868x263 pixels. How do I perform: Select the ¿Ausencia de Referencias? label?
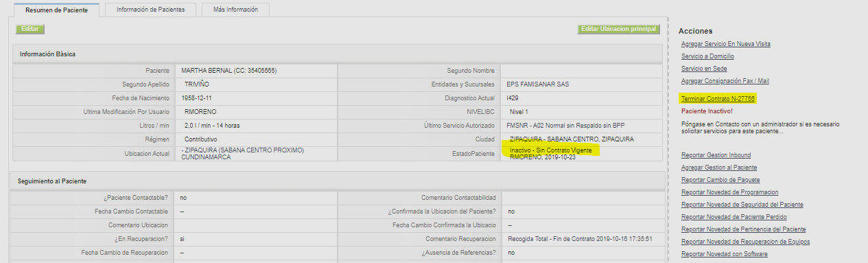coord(458,253)
